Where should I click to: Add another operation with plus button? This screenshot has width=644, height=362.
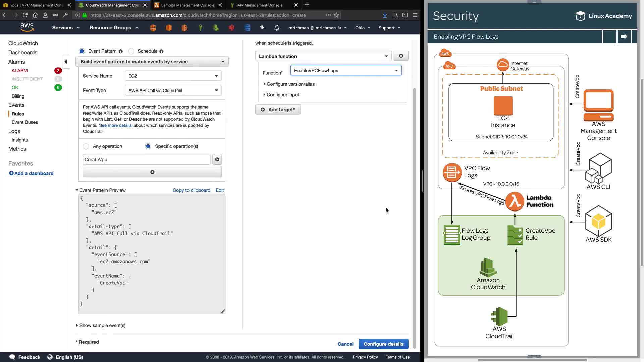pos(152,172)
